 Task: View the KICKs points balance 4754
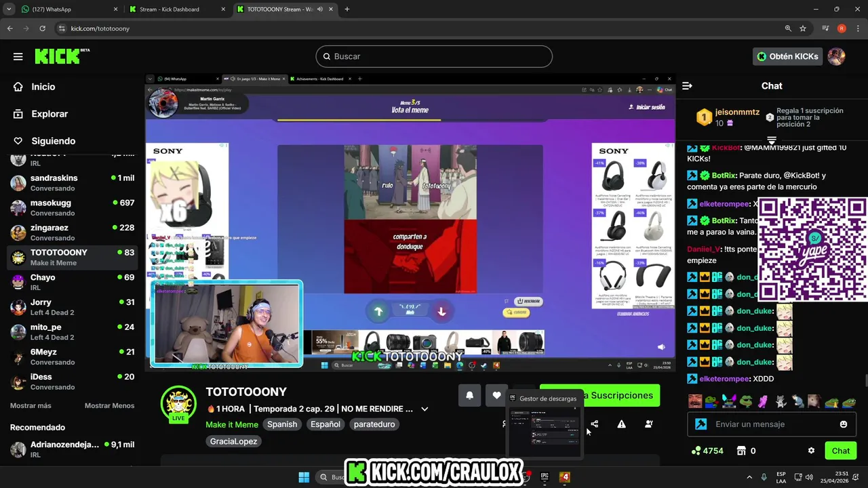(x=707, y=451)
